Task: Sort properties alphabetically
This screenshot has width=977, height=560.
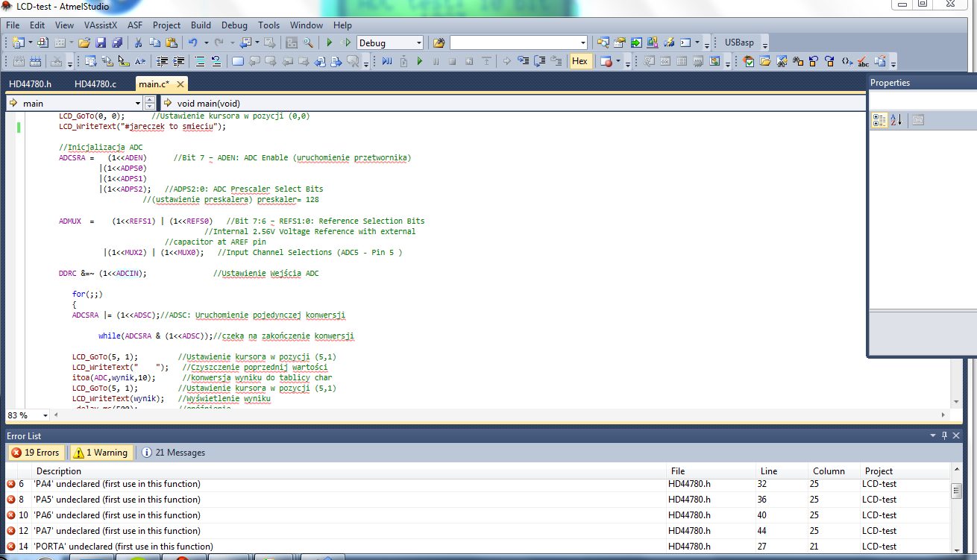Action: click(896, 119)
